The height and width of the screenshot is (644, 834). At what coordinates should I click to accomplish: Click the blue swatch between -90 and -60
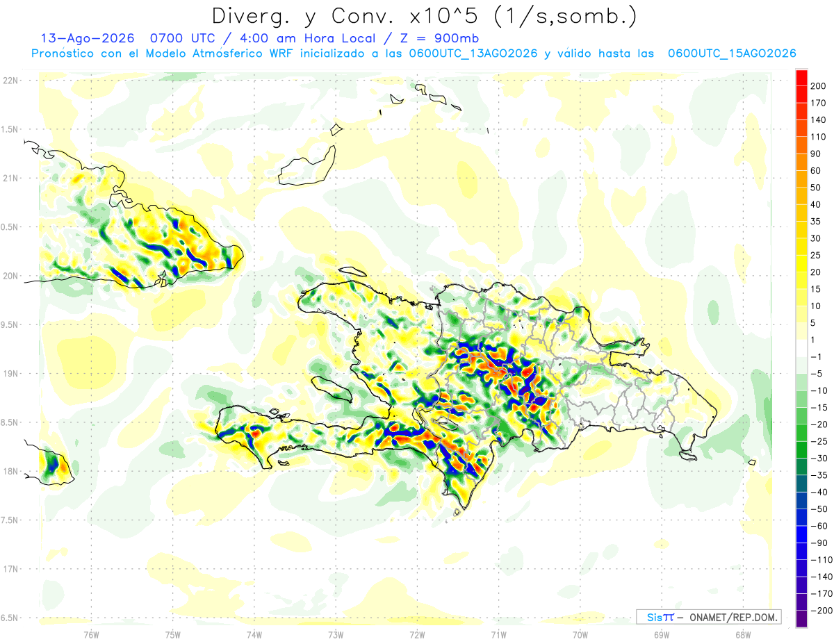click(x=801, y=534)
